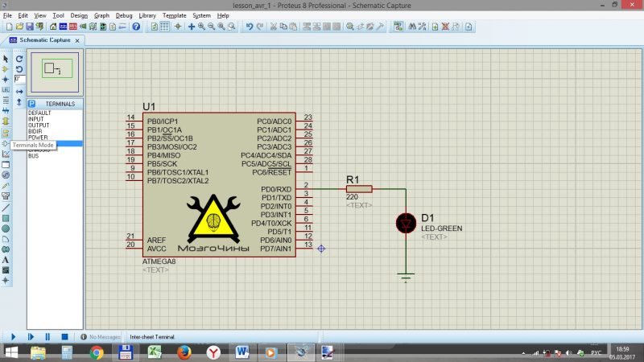Close the Schematic Capture tab
Screen dimensions: 644x362
click(77, 41)
